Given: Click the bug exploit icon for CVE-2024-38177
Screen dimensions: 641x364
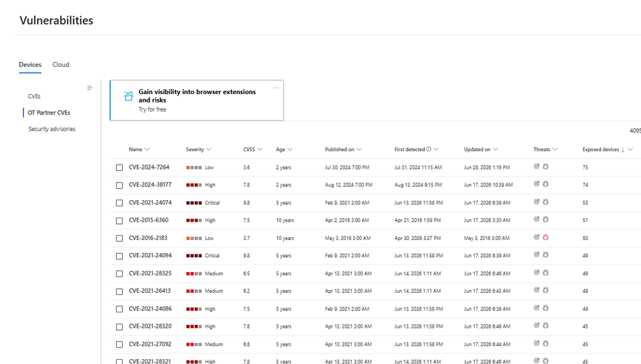Looking at the screenshot, I should point(546,184).
